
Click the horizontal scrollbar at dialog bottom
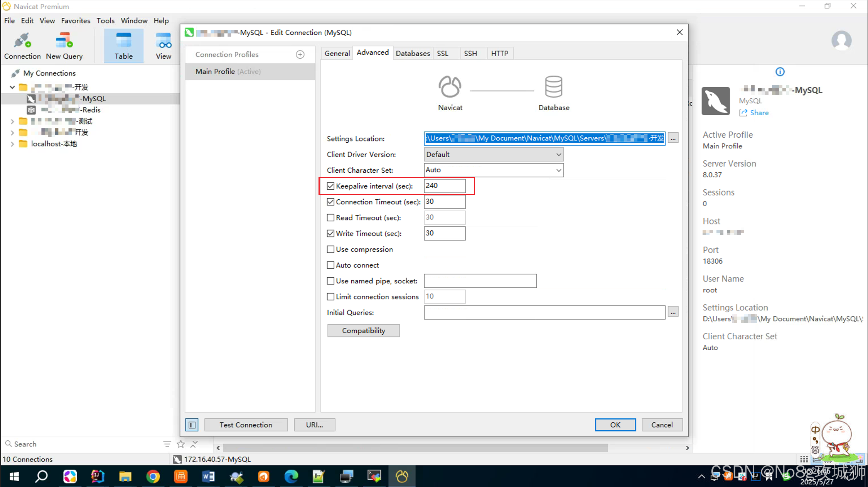pyautogui.click(x=415, y=448)
